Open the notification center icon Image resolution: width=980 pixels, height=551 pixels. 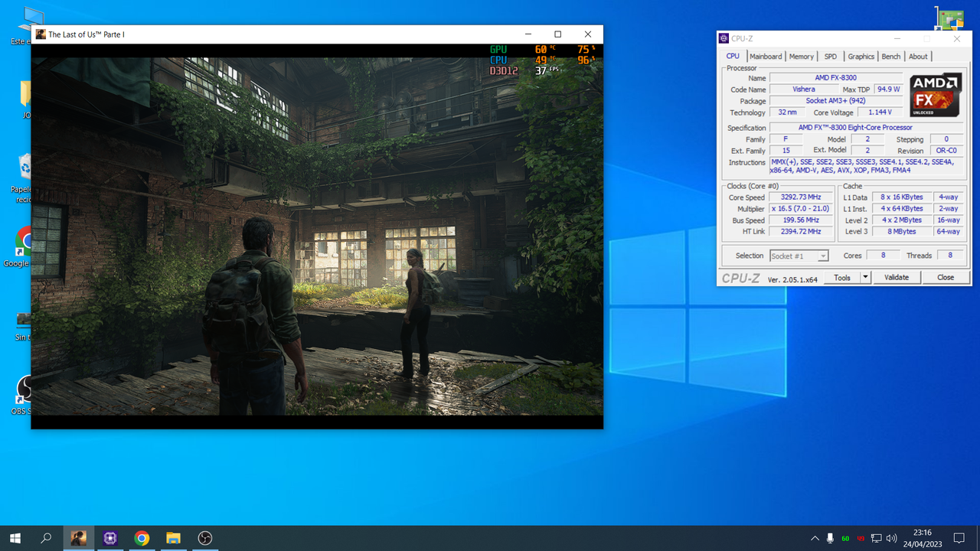959,538
